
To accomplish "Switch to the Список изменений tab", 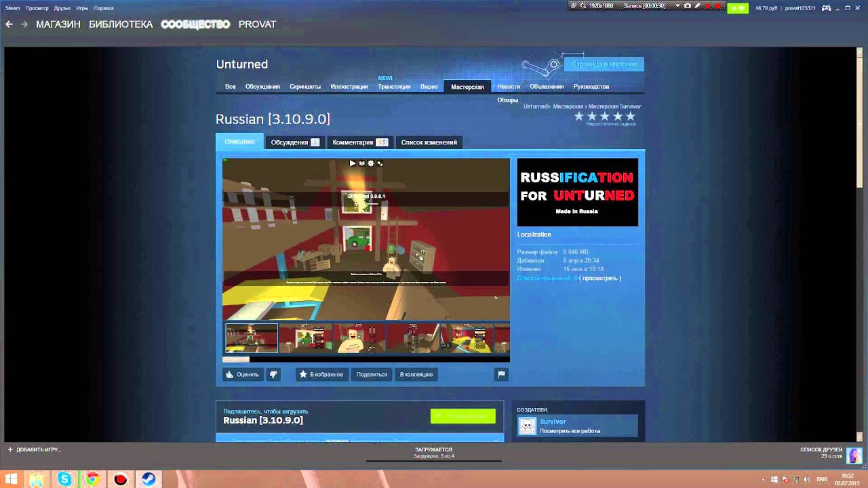I will point(429,142).
